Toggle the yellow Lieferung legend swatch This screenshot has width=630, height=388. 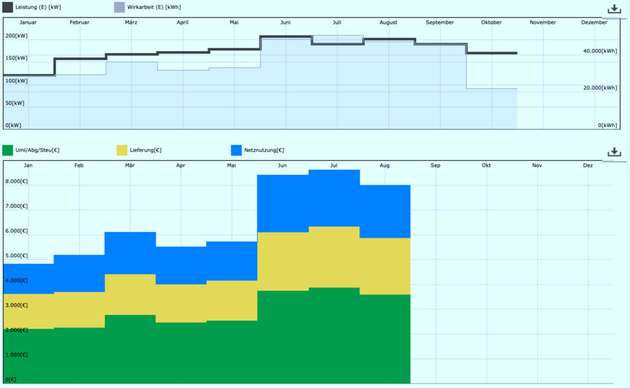pos(122,150)
